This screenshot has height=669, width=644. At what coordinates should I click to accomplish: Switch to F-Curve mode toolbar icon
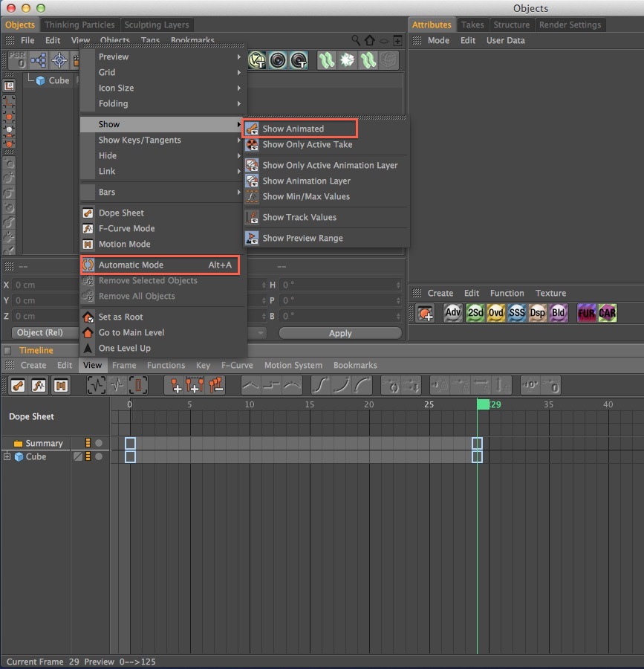[39, 386]
